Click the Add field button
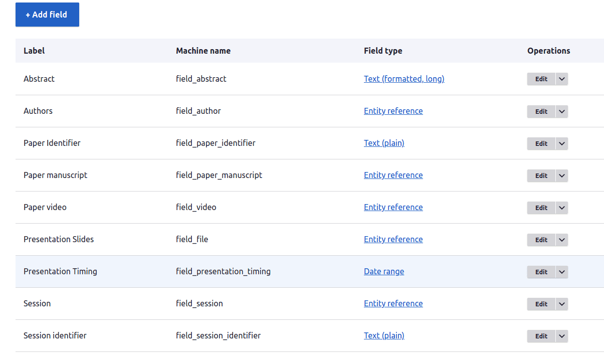The image size is (604, 364). [47, 15]
